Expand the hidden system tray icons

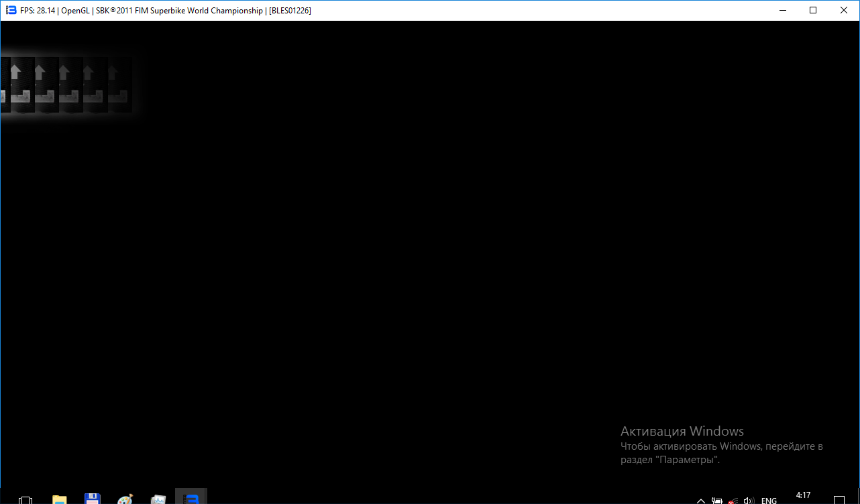pyautogui.click(x=701, y=500)
